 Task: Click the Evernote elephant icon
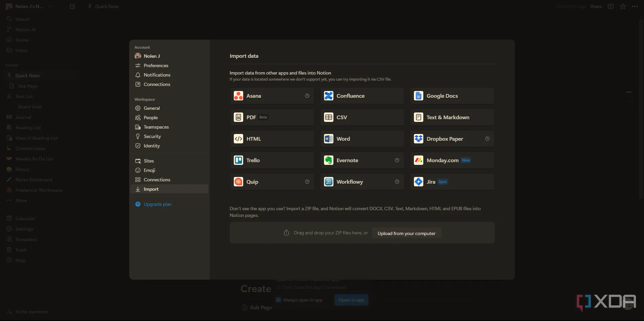(x=328, y=160)
